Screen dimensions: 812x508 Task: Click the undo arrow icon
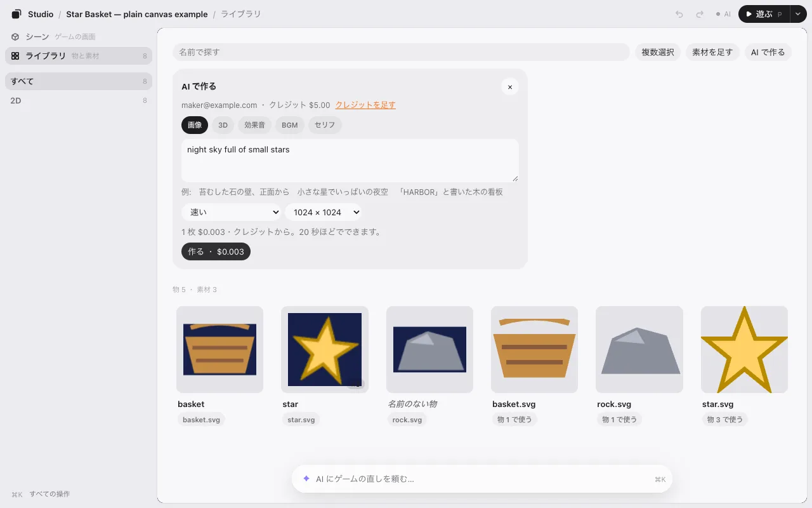click(x=679, y=14)
